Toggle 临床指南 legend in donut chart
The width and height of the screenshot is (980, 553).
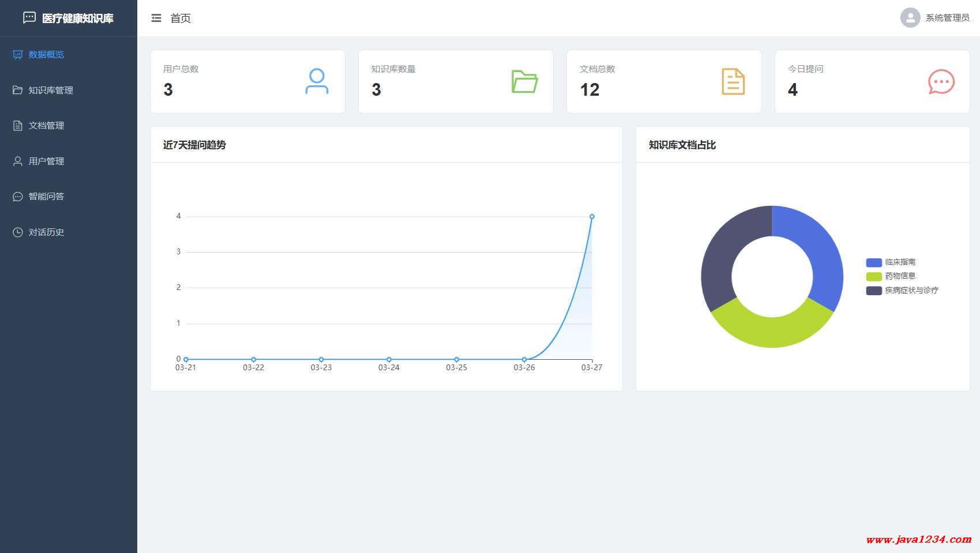[x=892, y=262]
